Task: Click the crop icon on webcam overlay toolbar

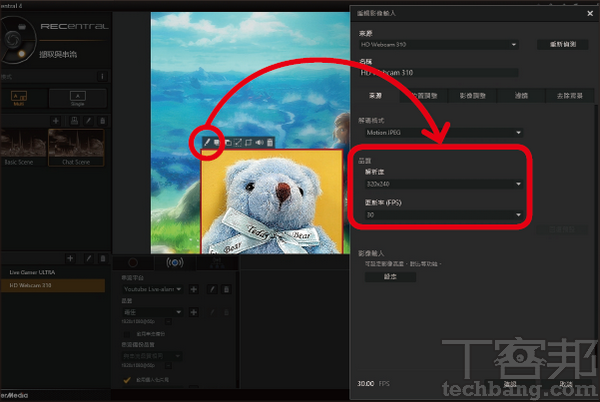Action: [x=248, y=143]
